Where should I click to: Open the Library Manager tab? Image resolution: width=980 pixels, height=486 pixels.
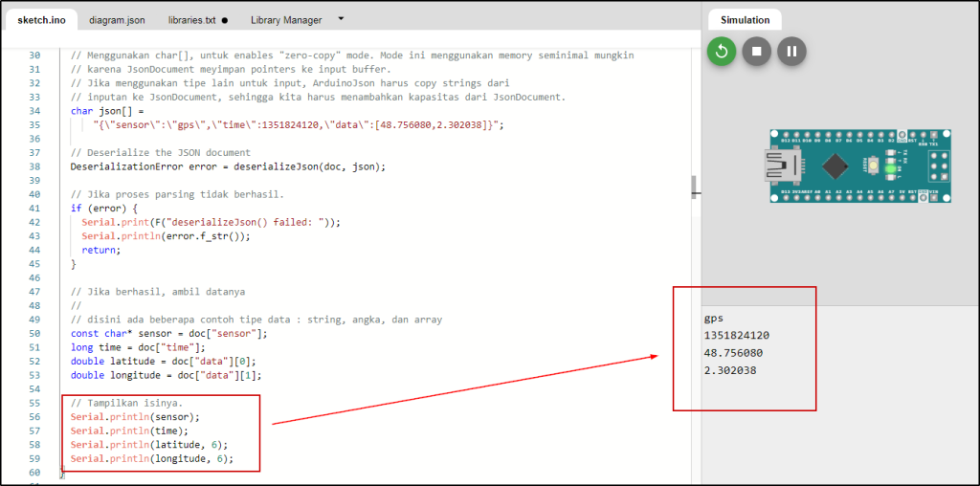286,20
